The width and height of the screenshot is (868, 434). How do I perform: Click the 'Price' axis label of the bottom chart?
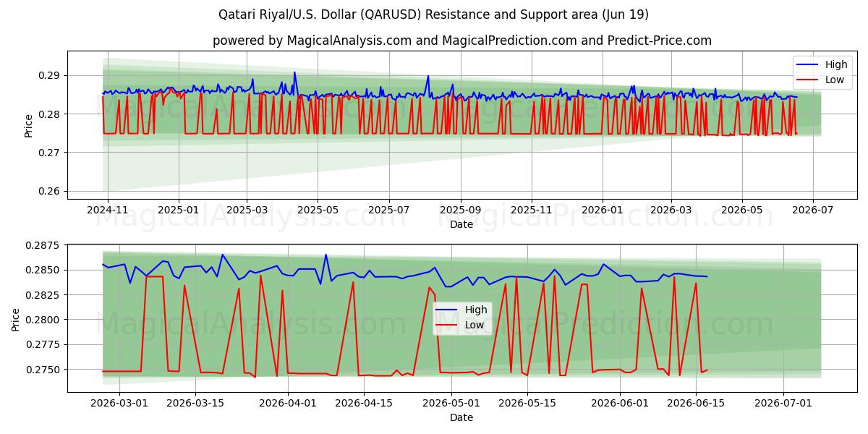(17, 320)
